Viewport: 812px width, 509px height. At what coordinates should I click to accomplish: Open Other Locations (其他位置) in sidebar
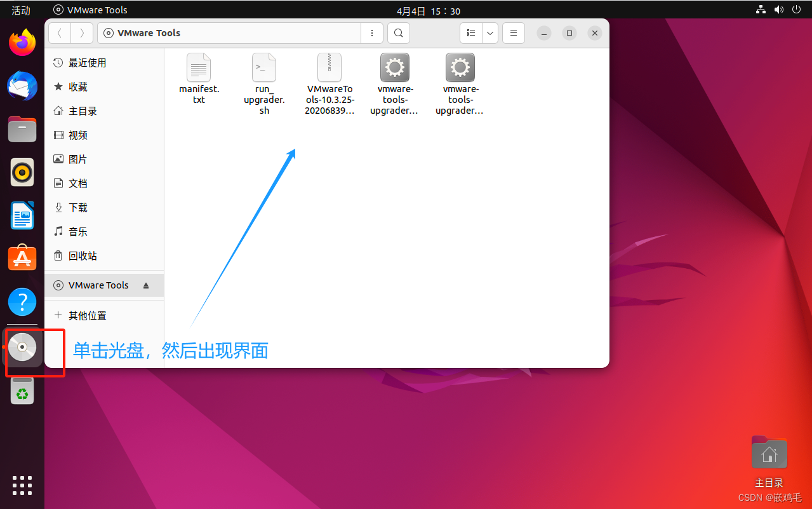tap(104, 316)
